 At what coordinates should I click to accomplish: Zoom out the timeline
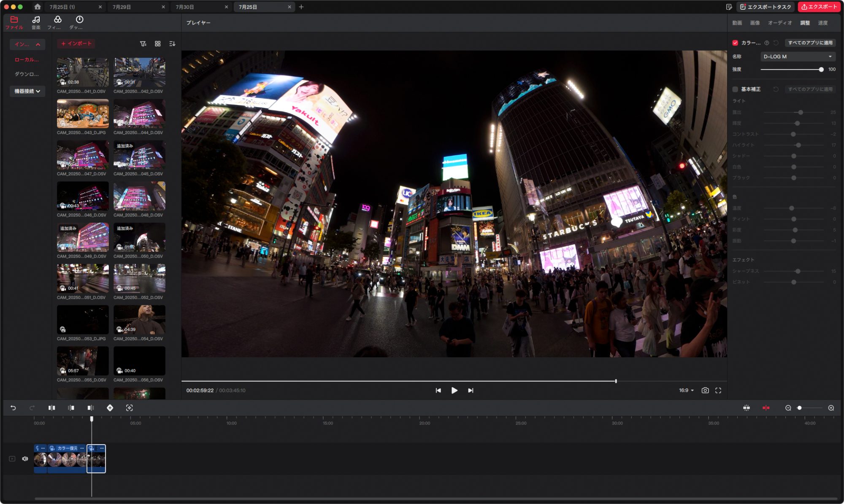(x=788, y=408)
